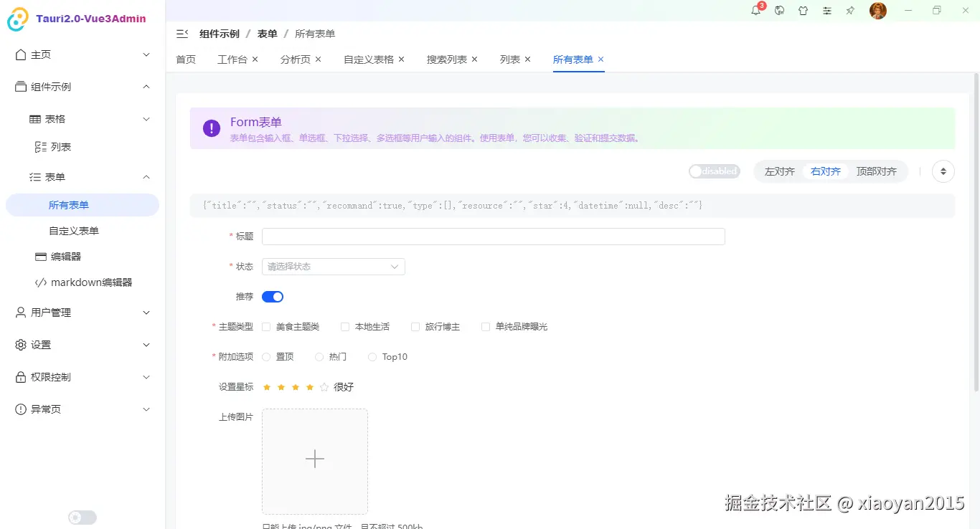
Task: Open layout settings sliders icon in header
Action: pyautogui.click(x=826, y=11)
